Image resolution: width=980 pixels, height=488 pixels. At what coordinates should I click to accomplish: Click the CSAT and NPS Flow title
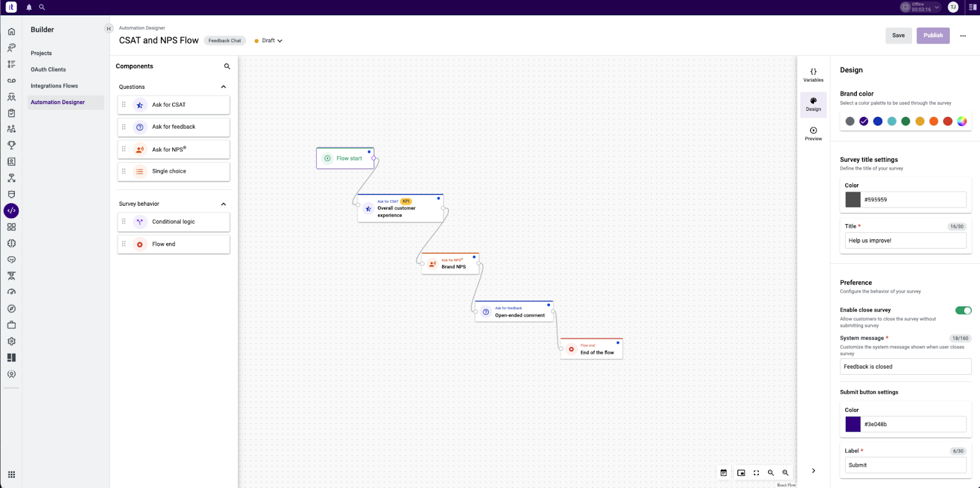click(159, 40)
